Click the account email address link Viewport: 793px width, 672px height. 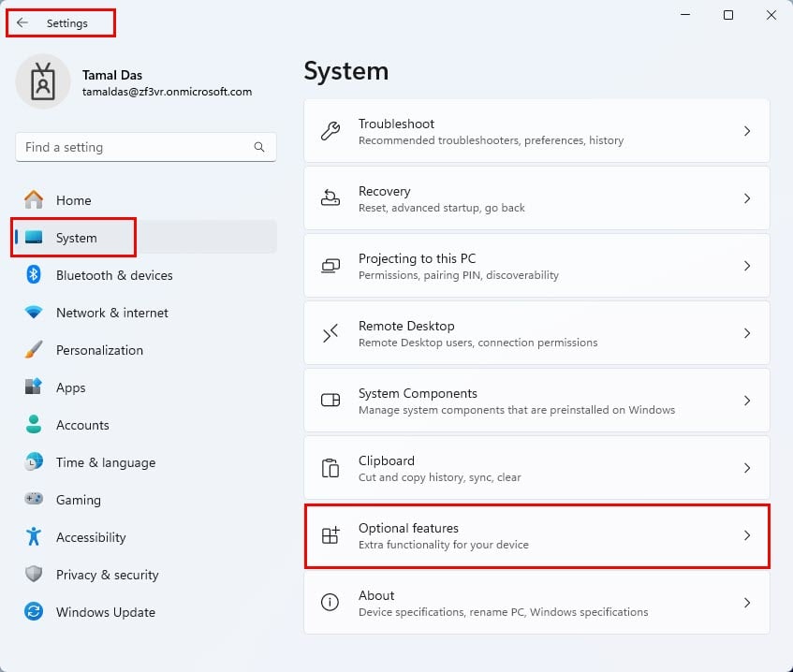click(167, 92)
